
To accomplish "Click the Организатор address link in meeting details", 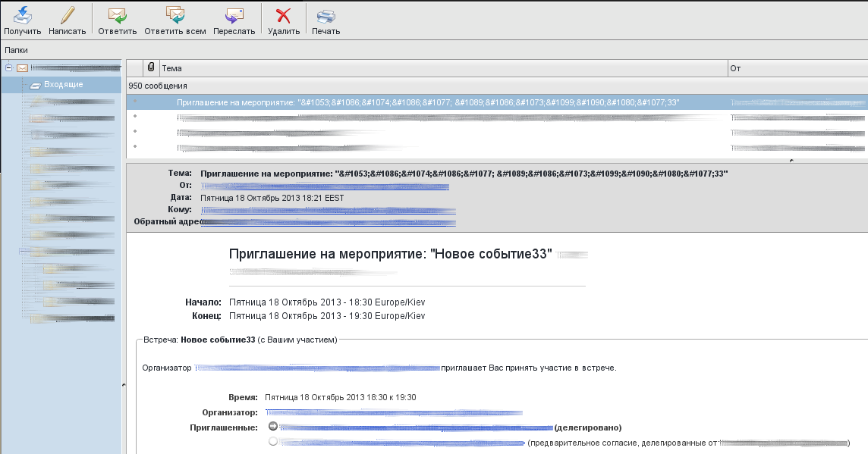I will click(x=393, y=412).
